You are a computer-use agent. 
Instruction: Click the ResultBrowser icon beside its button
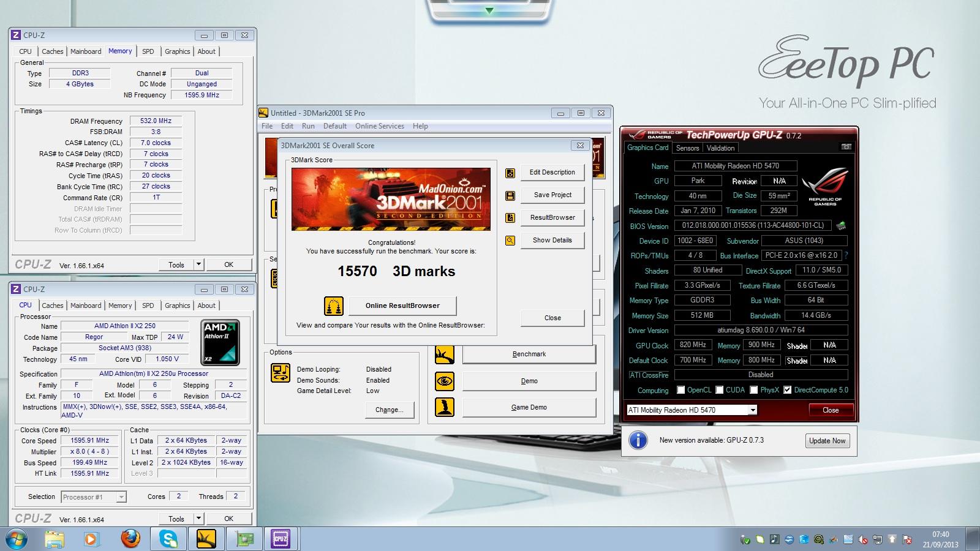pos(510,218)
